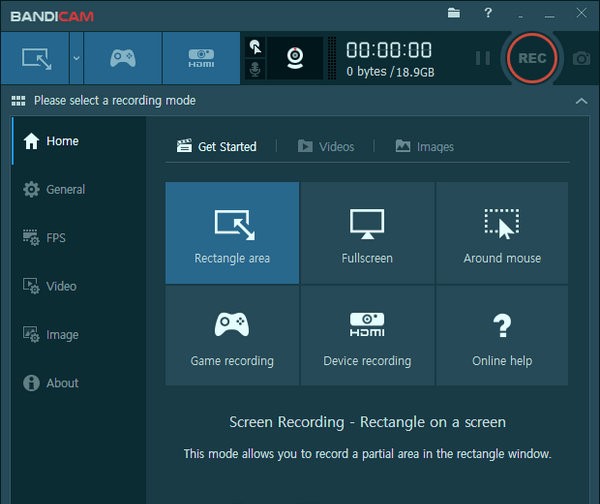
Task: Choose the Fullscreen recording tile
Action: [367, 233]
